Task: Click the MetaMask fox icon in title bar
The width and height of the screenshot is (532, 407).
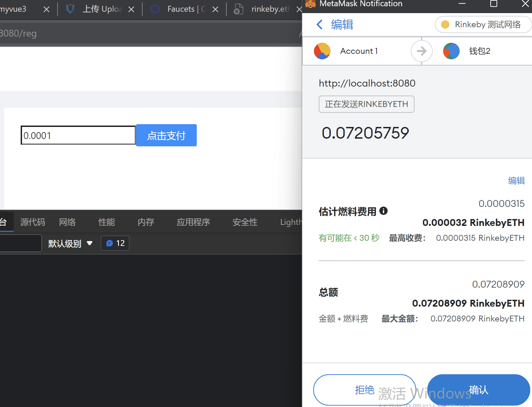Action: coord(310,3)
